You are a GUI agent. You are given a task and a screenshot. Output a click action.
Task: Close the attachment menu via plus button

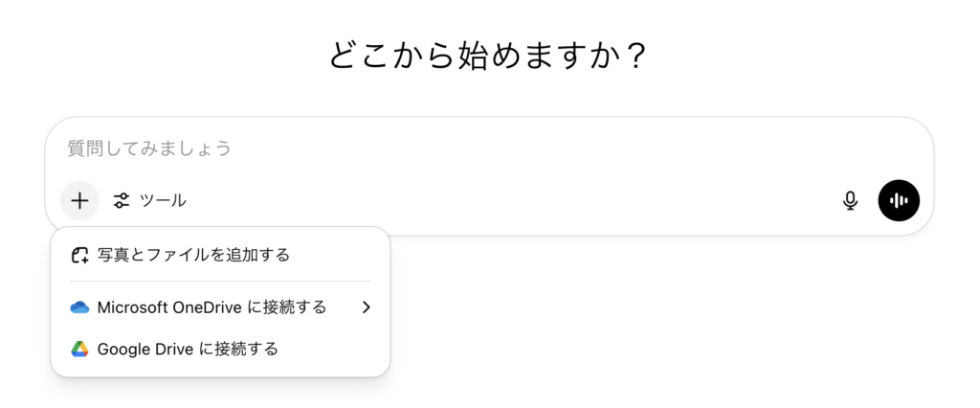(80, 200)
